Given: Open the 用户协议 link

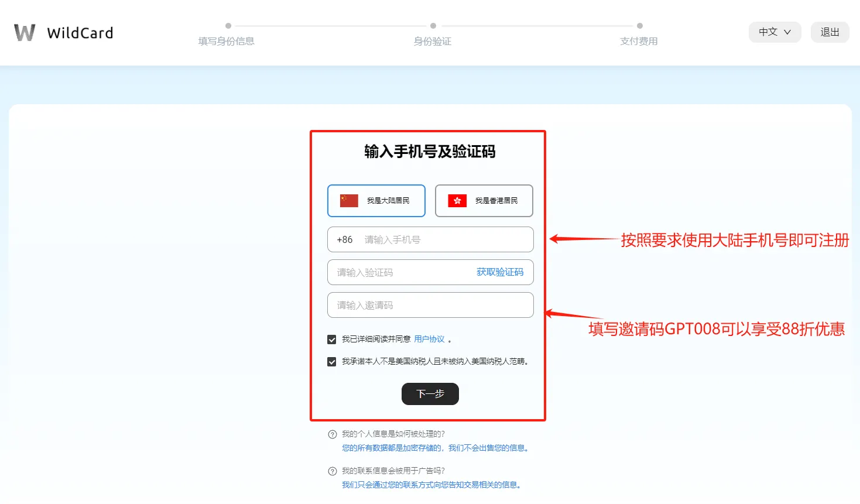Looking at the screenshot, I should pyautogui.click(x=429, y=340).
